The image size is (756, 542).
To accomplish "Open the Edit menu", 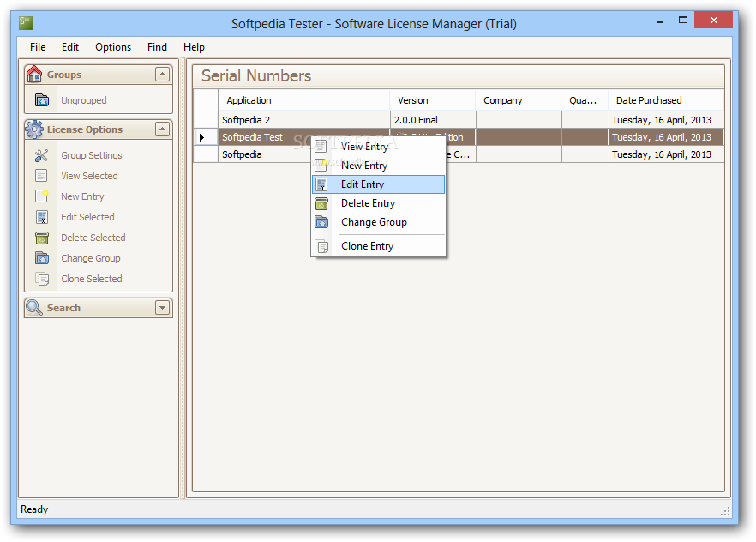I will [70, 47].
